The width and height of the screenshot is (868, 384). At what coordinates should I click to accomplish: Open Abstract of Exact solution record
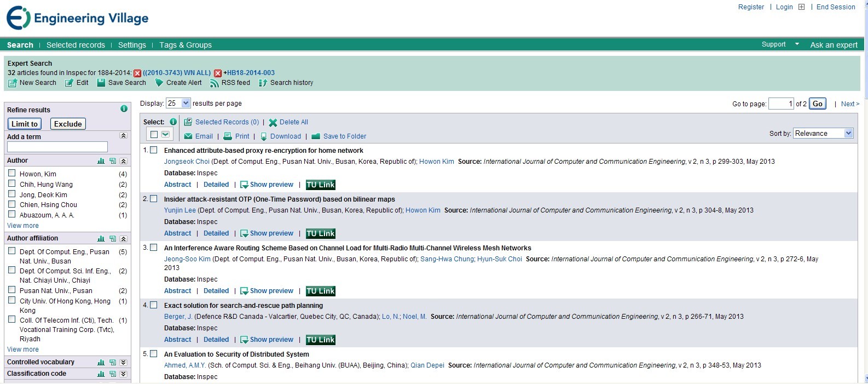tap(178, 340)
